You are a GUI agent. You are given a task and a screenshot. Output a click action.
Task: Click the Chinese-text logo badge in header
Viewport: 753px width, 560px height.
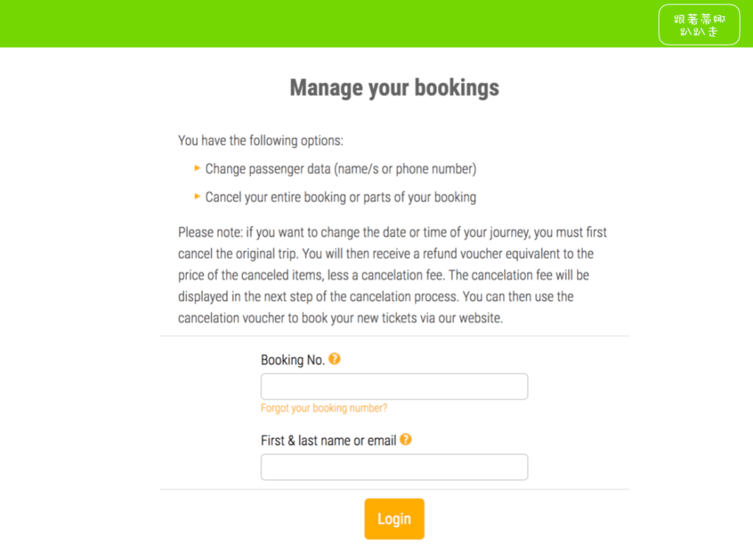coord(699,25)
